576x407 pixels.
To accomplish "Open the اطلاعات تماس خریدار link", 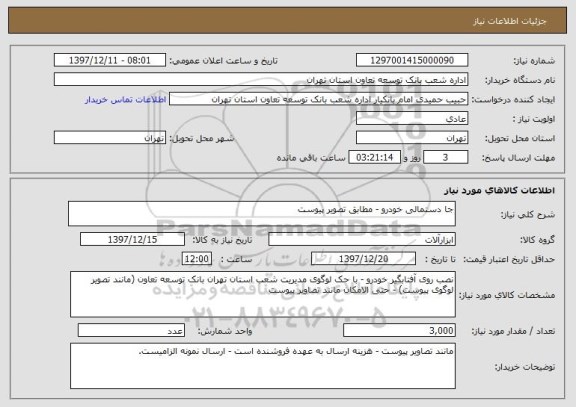I will tap(125, 100).
